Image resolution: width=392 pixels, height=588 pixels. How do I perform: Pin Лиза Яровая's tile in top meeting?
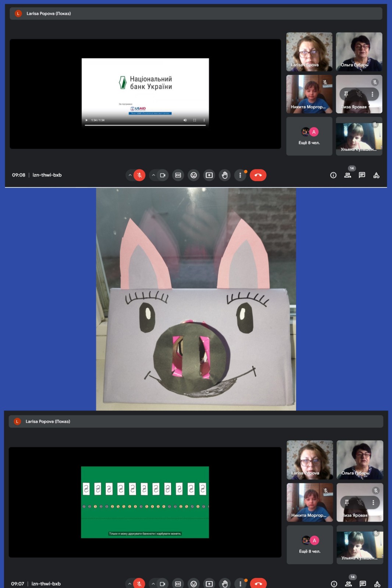click(x=346, y=94)
